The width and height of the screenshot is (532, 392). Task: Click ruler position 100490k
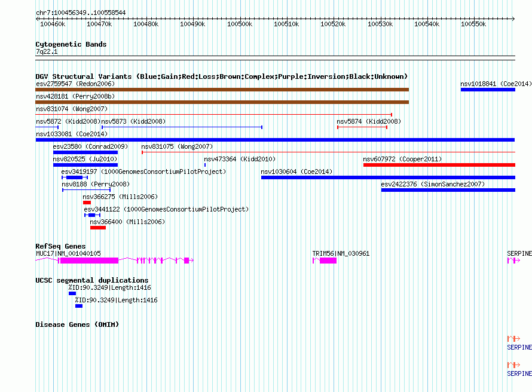(x=192, y=24)
